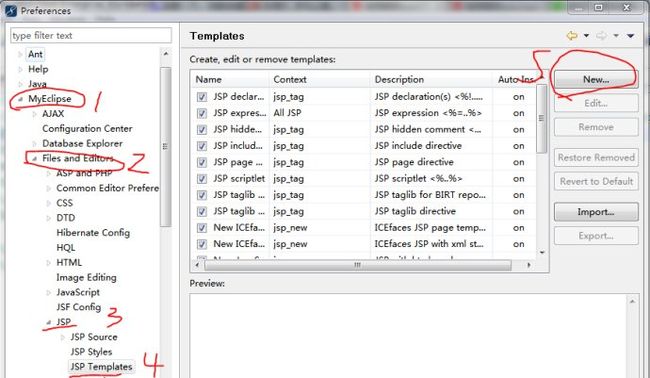Collapse the MyEclipse tree node
650x378 pixels.
coord(20,99)
